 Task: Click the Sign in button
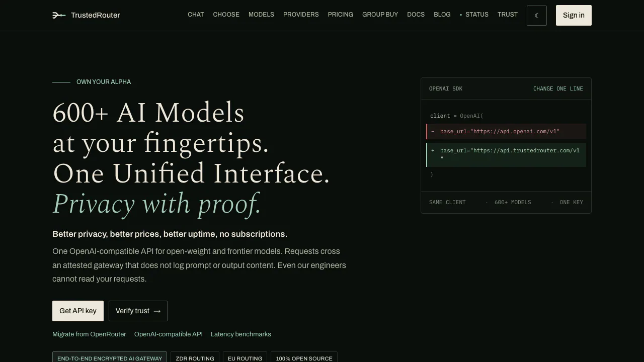click(574, 15)
